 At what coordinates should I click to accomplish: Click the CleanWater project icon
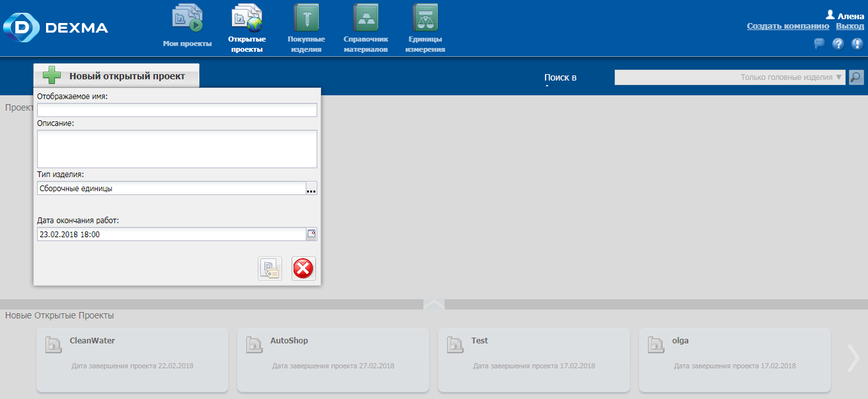tap(54, 344)
